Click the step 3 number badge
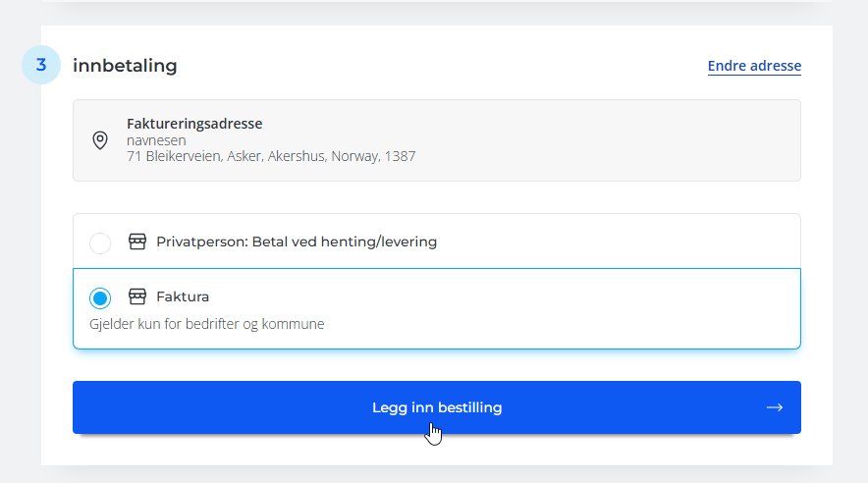 tap(41, 66)
